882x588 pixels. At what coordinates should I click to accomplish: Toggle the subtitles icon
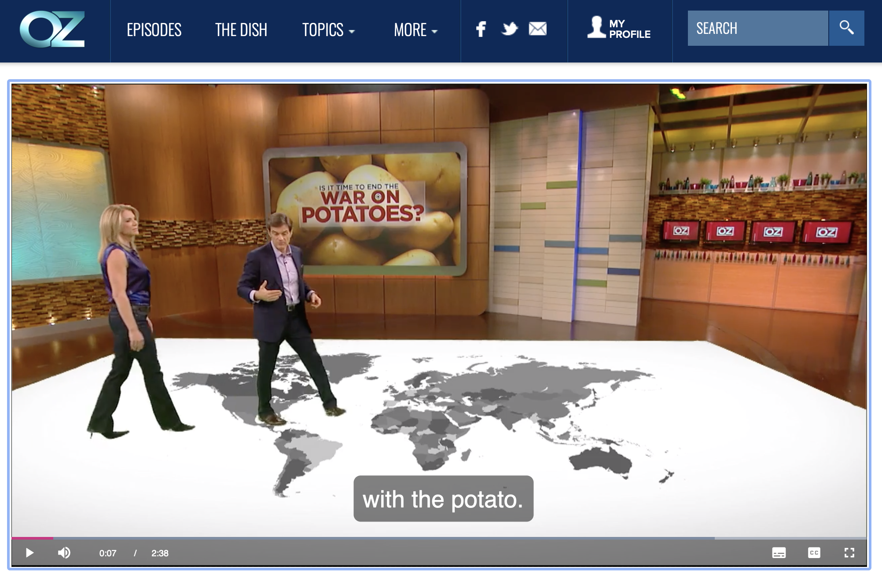pos(779,553)
